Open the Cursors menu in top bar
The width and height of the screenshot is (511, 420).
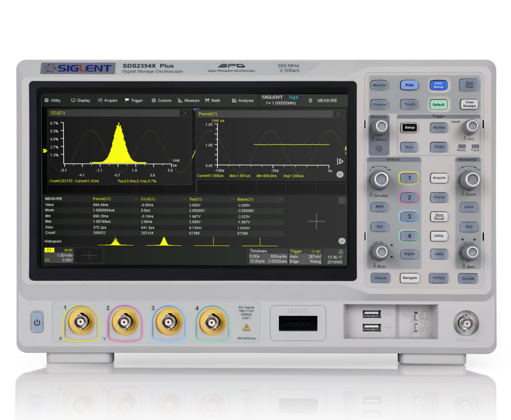coord(161,100)
